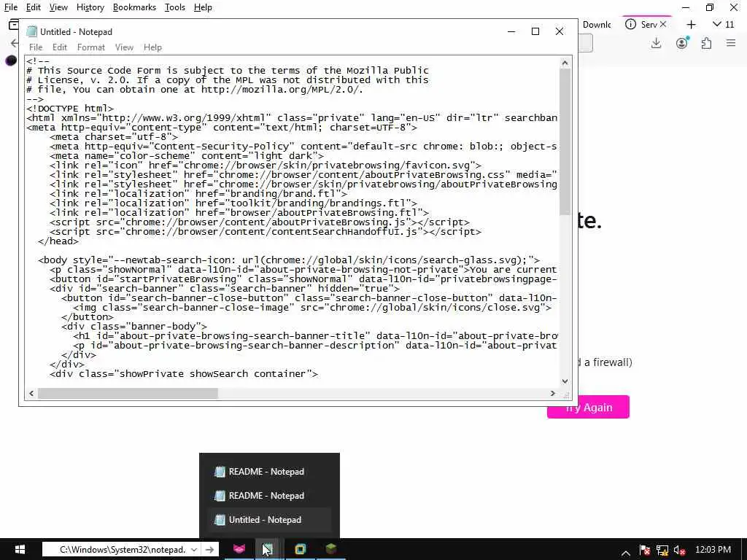Click the Try Again button
Viewport: 747px width, 560px height.
click(x=589, y=407)
